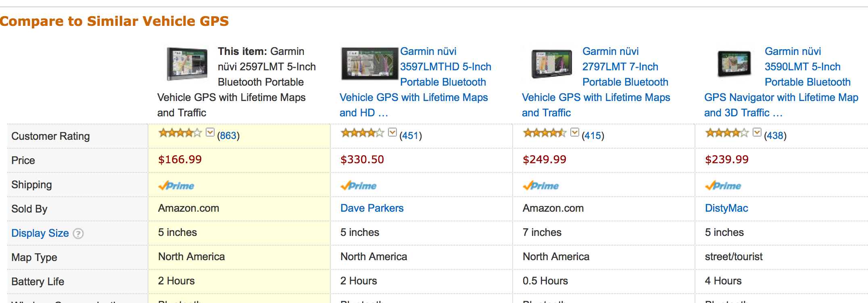Click the Customer Rating row label
The image size is (868, 303).
tap(50, 136)
